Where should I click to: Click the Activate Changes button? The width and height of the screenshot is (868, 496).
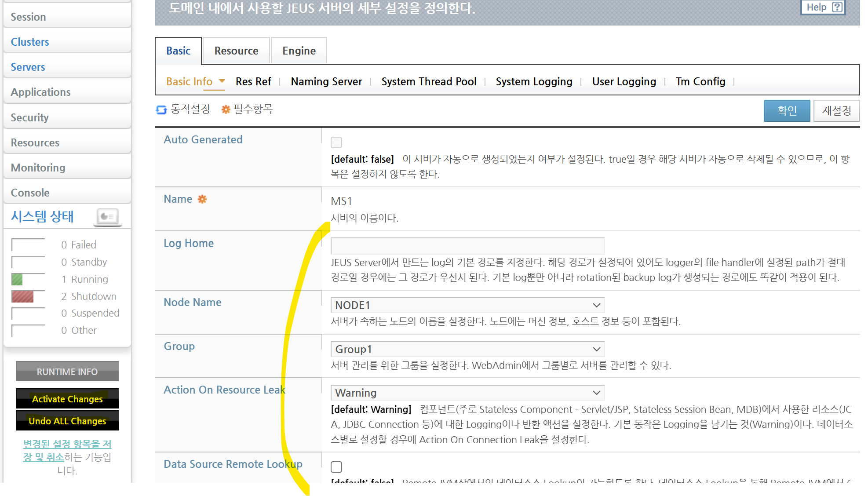point(67,399)
